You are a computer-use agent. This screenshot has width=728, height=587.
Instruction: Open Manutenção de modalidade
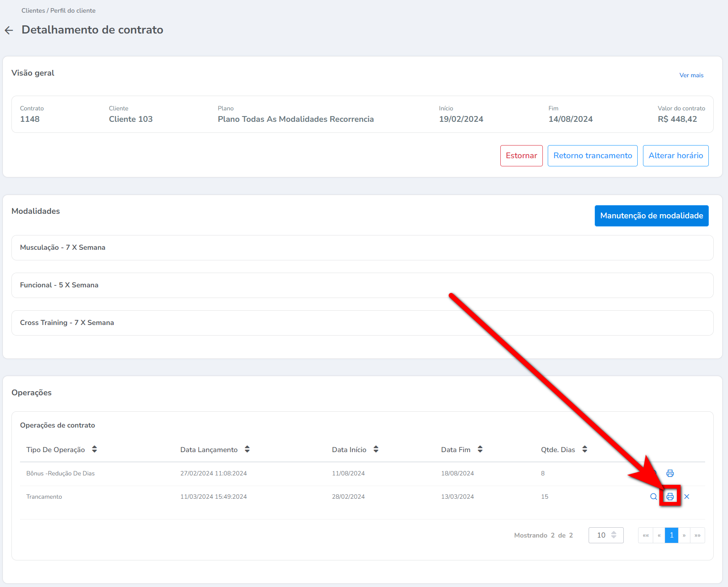[651, 216]
